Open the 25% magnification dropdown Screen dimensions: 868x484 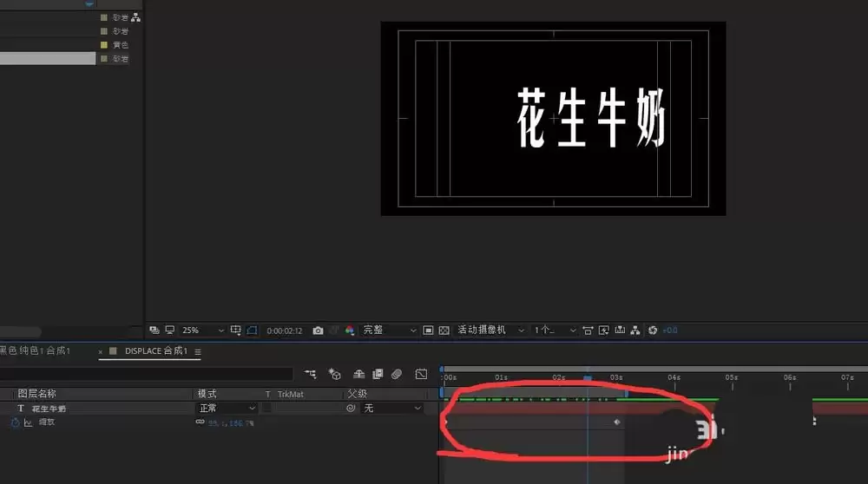point(202,330)
